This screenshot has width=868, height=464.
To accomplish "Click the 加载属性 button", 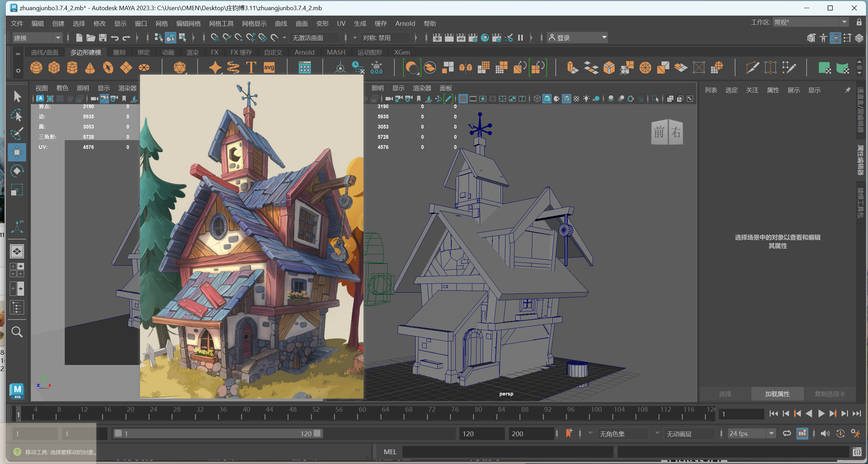I will click(x=777, y=394).
